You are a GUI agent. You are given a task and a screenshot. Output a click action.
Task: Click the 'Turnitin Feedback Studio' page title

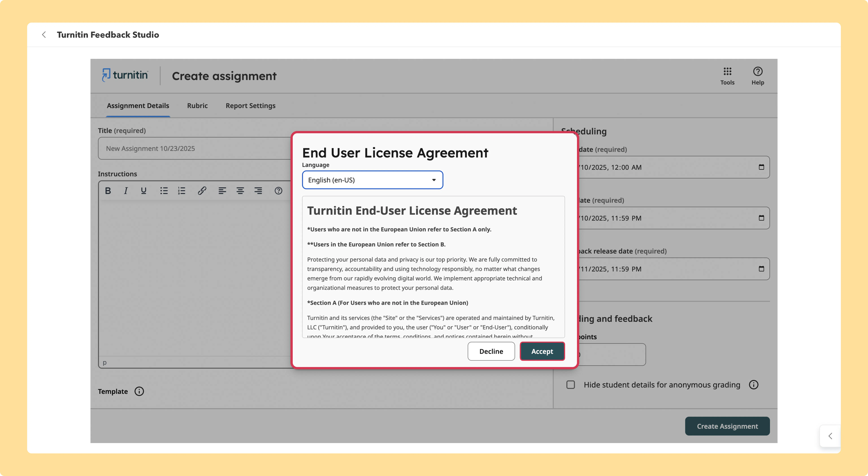point(108,35)
